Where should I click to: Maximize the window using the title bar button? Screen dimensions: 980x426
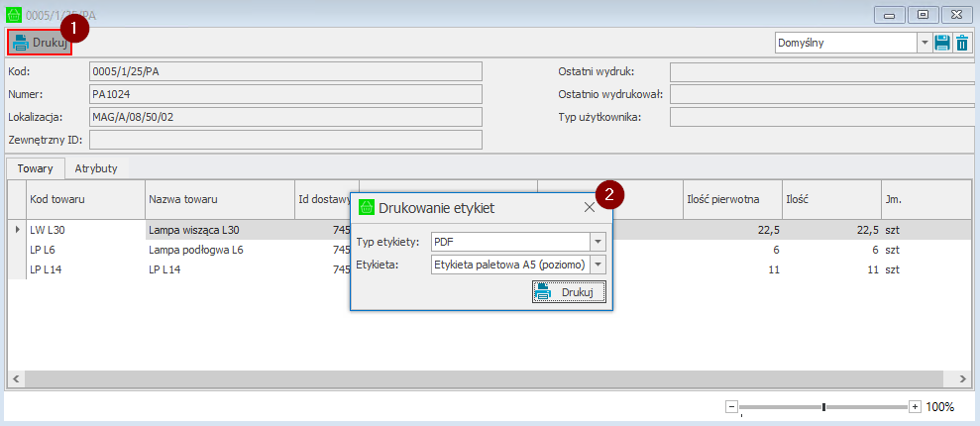(923, 14)
